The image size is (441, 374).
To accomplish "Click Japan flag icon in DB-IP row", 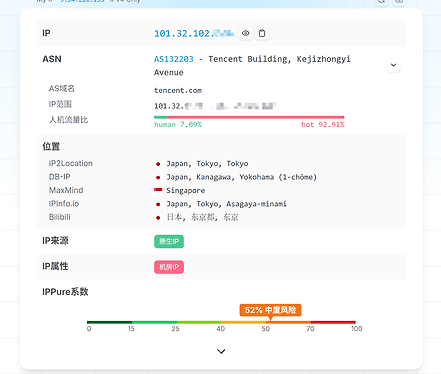I will pos(158,177).
